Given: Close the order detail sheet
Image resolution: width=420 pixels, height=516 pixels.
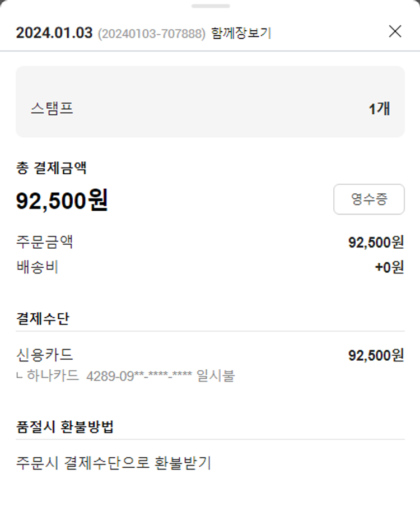Looking at the screenshot, I should pyautogui.click(x=395, y=32).
